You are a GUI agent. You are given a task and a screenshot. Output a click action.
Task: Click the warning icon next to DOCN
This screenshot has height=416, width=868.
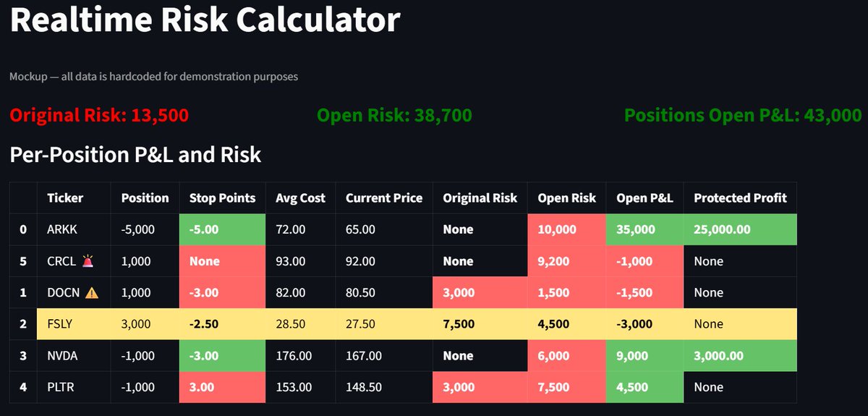92,292
